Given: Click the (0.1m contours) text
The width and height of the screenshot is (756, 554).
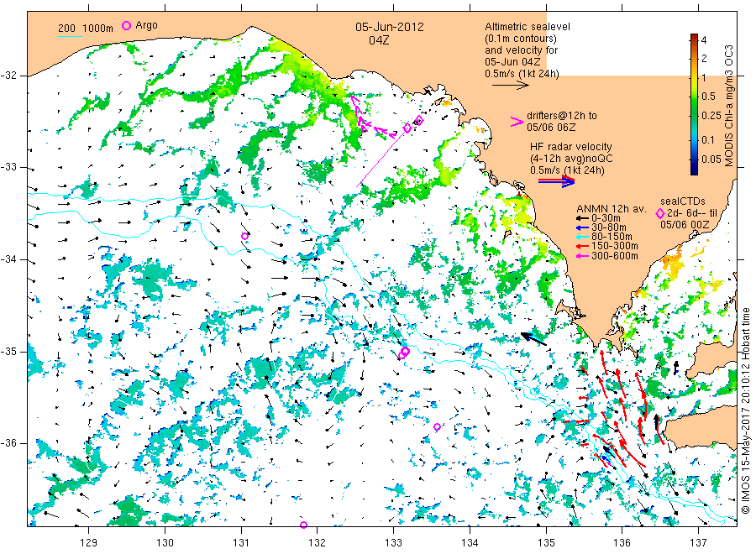Looking at the screenshot, I should pyautogui.click(x=521, y=39).
